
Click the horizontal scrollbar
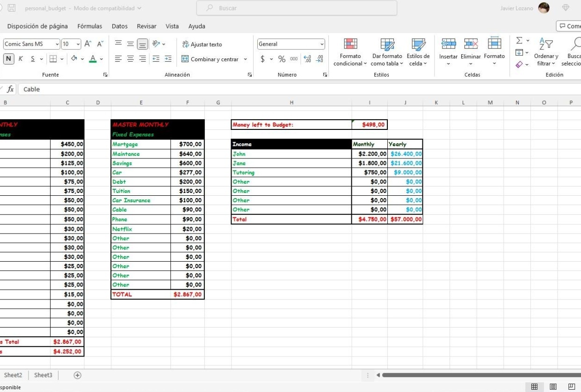[481, 375]
